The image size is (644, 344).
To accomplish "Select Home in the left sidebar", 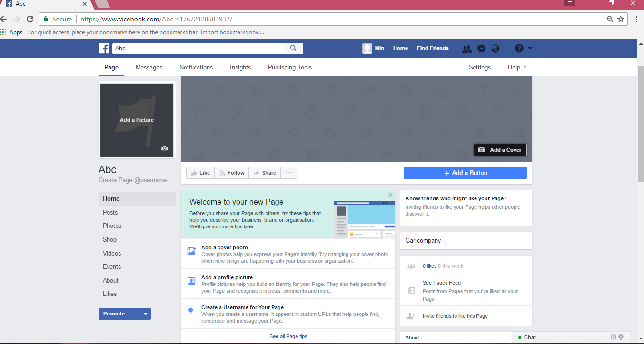I will point(137,199).
